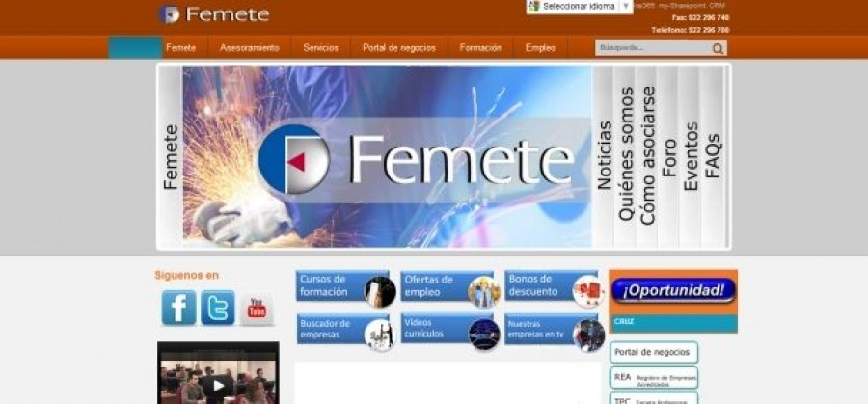Click the Fax number text
This screenshot has height=404, width=868.
tap(700, 17)
